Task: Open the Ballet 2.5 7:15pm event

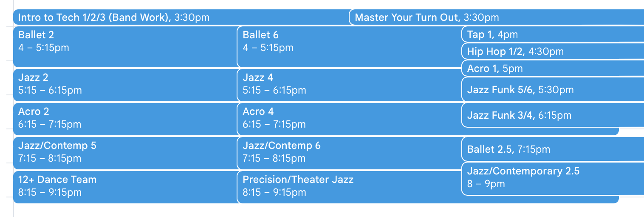Action: [x=553, y=149]
